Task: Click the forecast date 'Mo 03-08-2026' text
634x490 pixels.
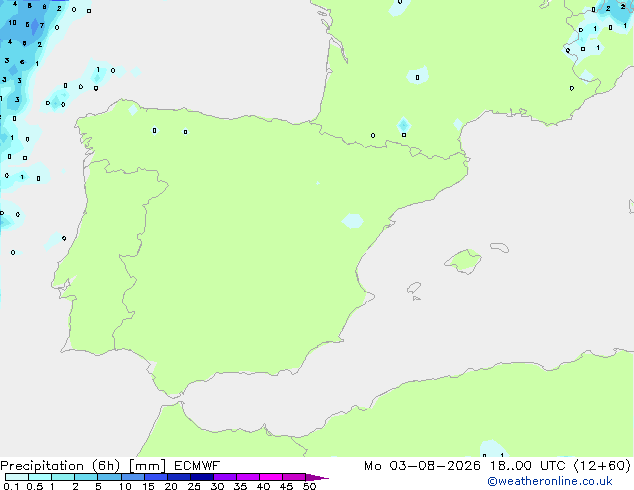Action: tap(422, 466)
